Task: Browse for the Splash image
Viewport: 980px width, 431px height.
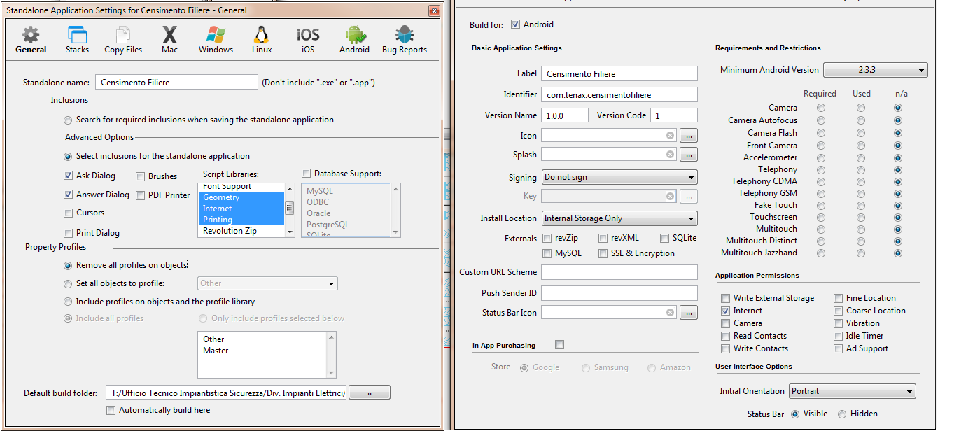Action: (x=689, y=155)
